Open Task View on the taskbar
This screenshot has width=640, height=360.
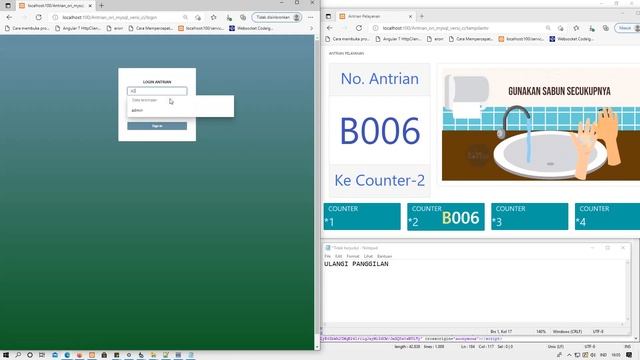(42, 355)
